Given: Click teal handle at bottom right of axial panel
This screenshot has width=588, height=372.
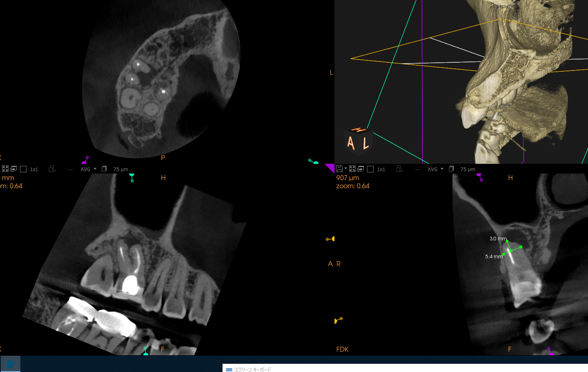Looking at the screenshot, I should click(x=313, y=161).
